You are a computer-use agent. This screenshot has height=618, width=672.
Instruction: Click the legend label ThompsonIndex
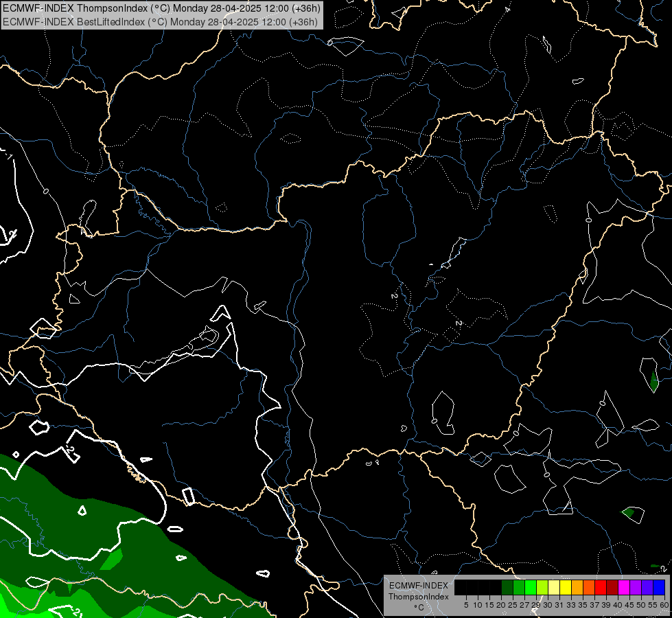tap(419, 597)
